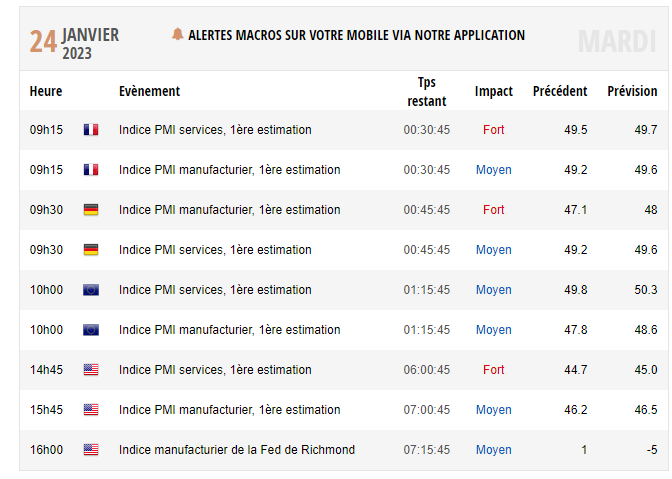The image size is (672, 479).
Task: Open the mobile macro alerts application banner
Action: tap(356, 35)
